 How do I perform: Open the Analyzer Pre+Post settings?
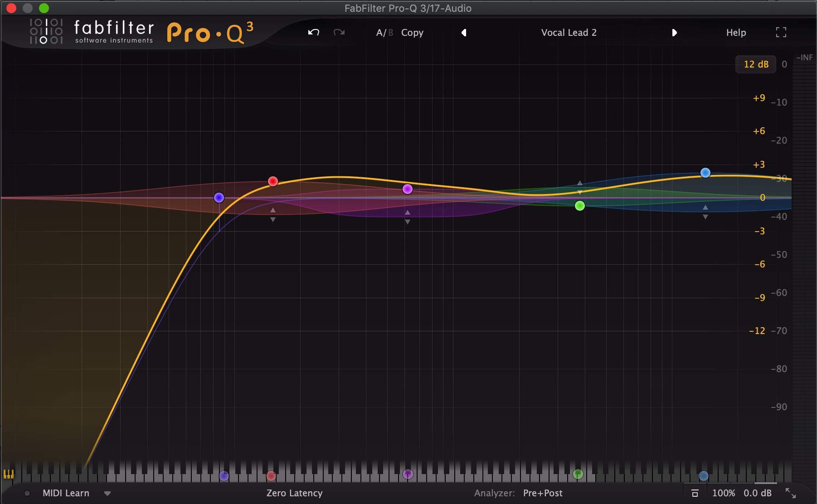(x=543, y=493)
